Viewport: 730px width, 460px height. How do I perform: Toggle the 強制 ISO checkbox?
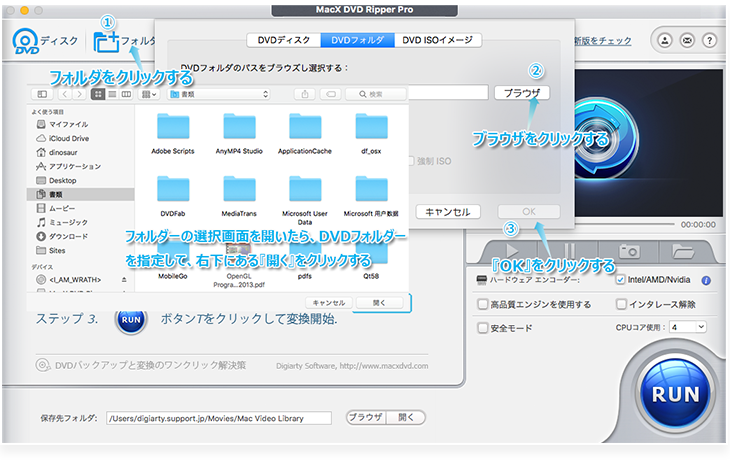(411, 161)
